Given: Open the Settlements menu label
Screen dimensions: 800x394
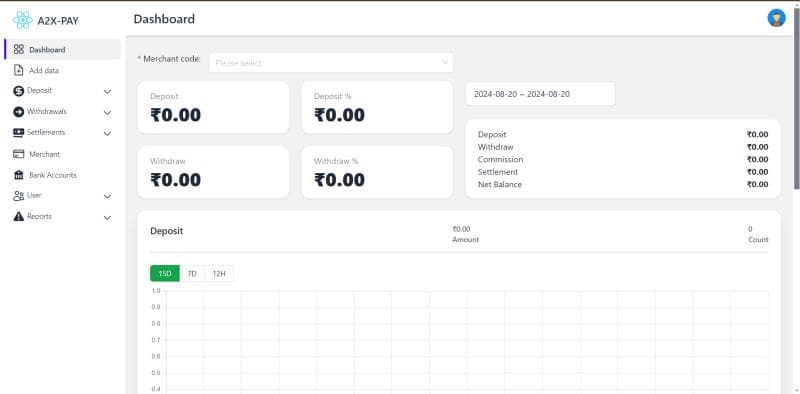Looking at the screenshot, I should click(46, 132).
